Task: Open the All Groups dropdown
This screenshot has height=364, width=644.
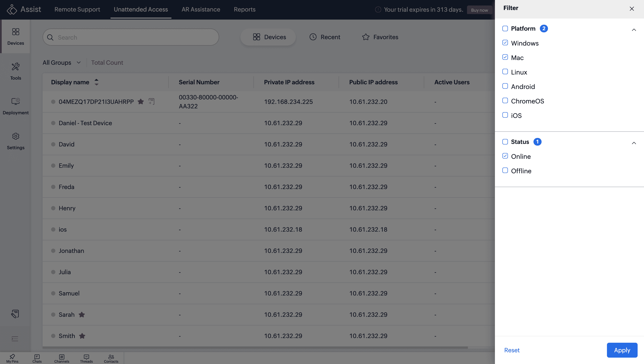Action: (x=62, y=63)
